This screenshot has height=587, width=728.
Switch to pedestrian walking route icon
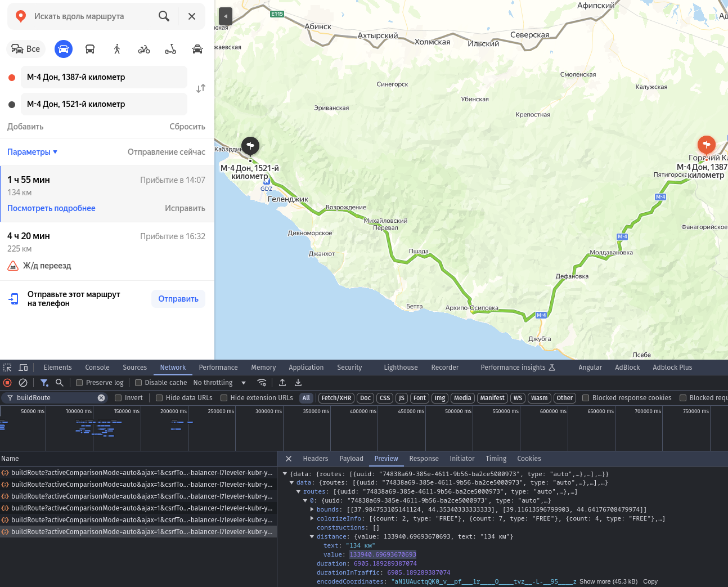(x=117, y=49)
